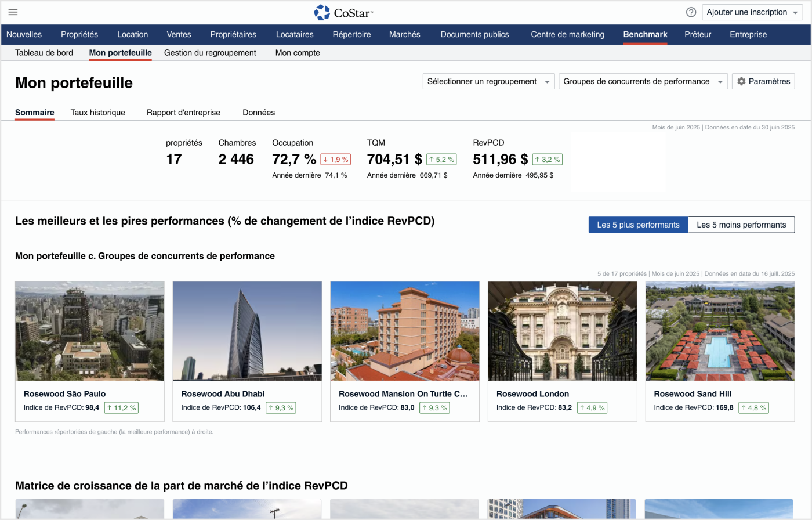This screenshot has height=520, width=812.
Task: Click the CoStar logo
Action: (x=343, y=12)
